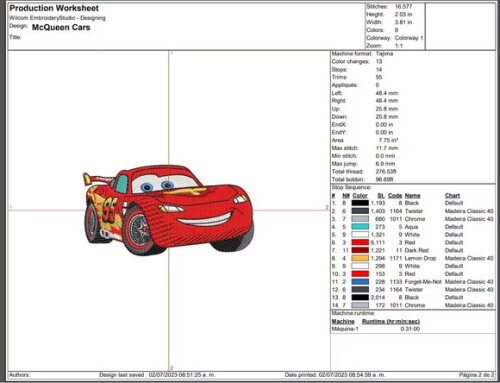The height and width of the screenshot is (383, 500).
Task: Click the 'Name' column header
Action: pyautogui.click(x=412, y=196)
